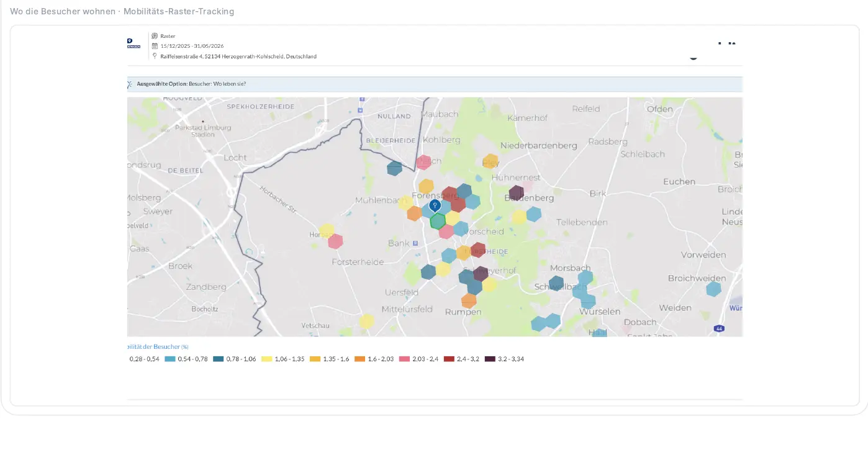
Task: Click the pink hexagon near Horbach
Action: (x=335, y=241)
